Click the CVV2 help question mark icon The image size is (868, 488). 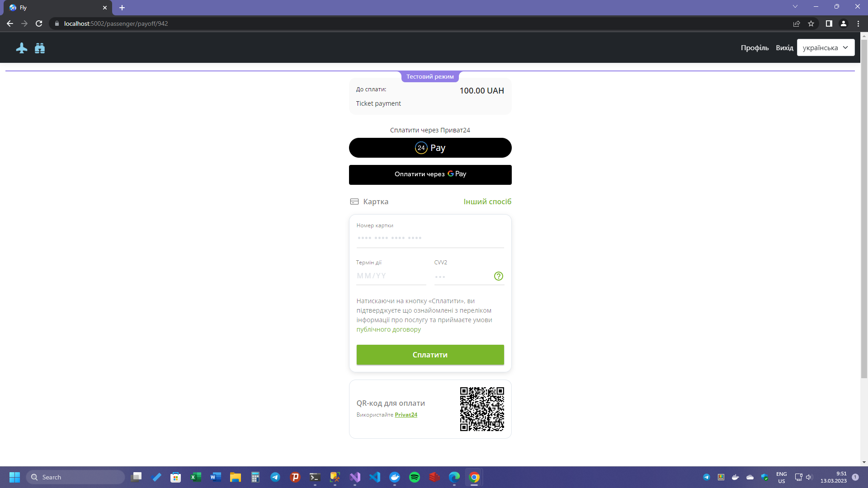pos(498,276)
